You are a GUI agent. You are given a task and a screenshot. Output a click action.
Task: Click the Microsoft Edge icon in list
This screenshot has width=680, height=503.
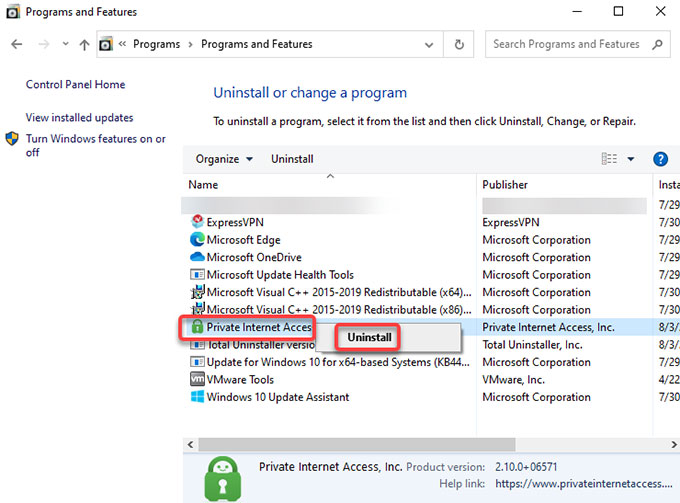[197, 239]
